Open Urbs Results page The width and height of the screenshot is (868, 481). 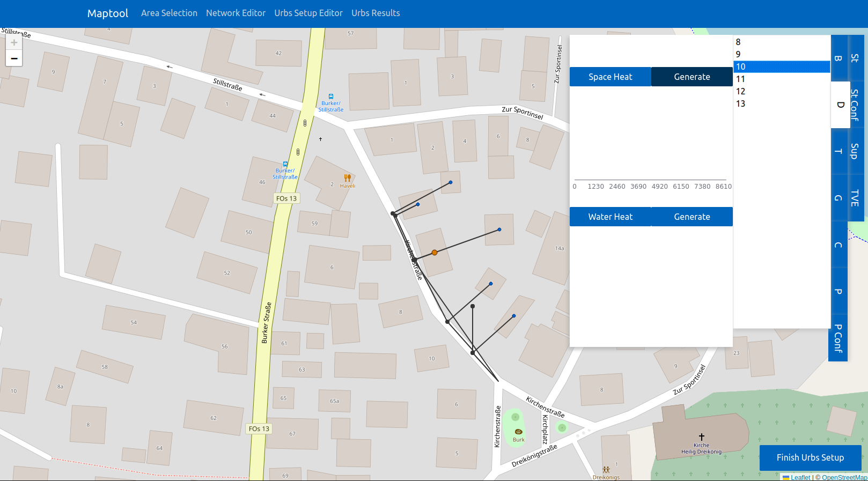pos(376,13)
